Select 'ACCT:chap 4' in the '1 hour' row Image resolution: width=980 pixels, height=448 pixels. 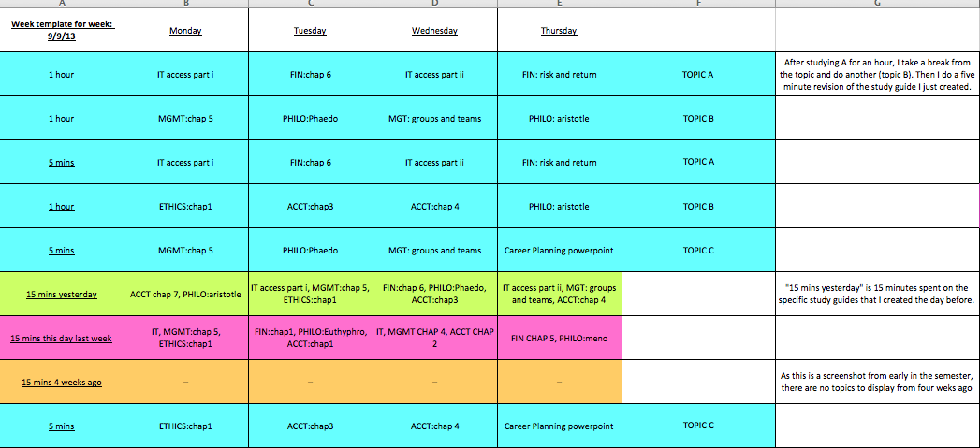pyautogui.click(x=434, y=206)
